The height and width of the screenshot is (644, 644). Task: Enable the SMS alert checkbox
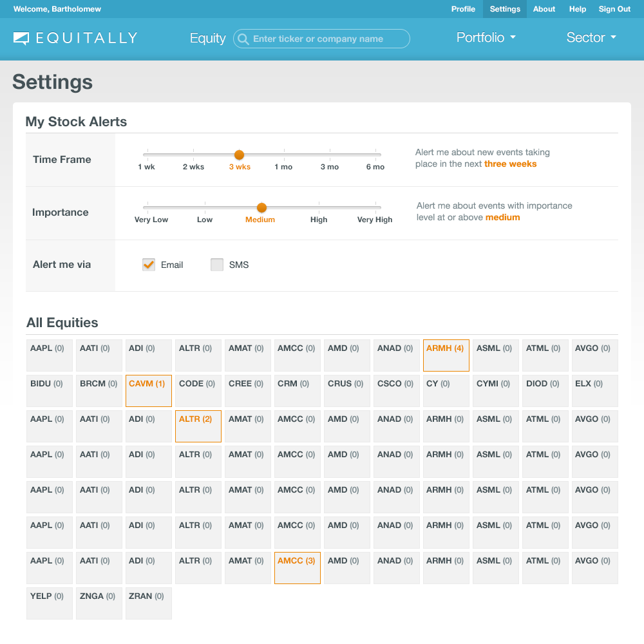coord(217,265)
